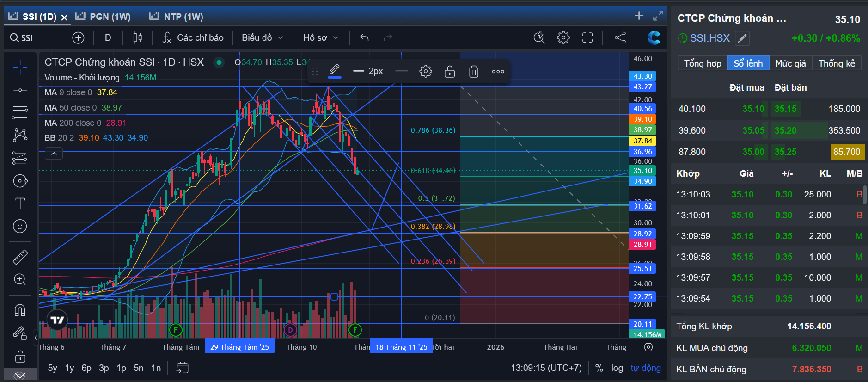Toggle 'tự động' auto scale
The height and width of the screenshot is (382, 868).
(x=646, y=368)
